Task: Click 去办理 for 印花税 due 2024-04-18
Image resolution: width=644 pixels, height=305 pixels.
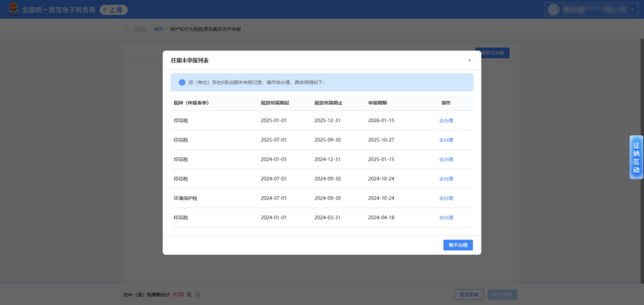Action: (x=446, y=217)
